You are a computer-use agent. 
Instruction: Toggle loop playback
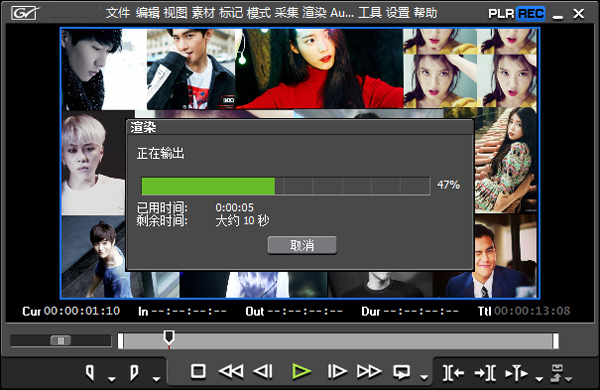(x=401, y=372)
